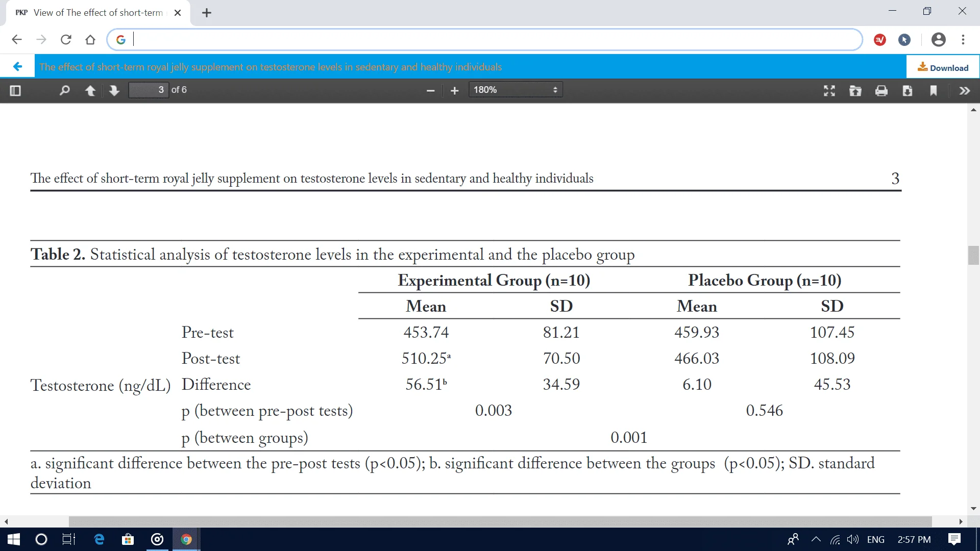The image size is (980, 551).
Task: Print the PDF document
Action: pyautogui.click(x=881, y=91)
